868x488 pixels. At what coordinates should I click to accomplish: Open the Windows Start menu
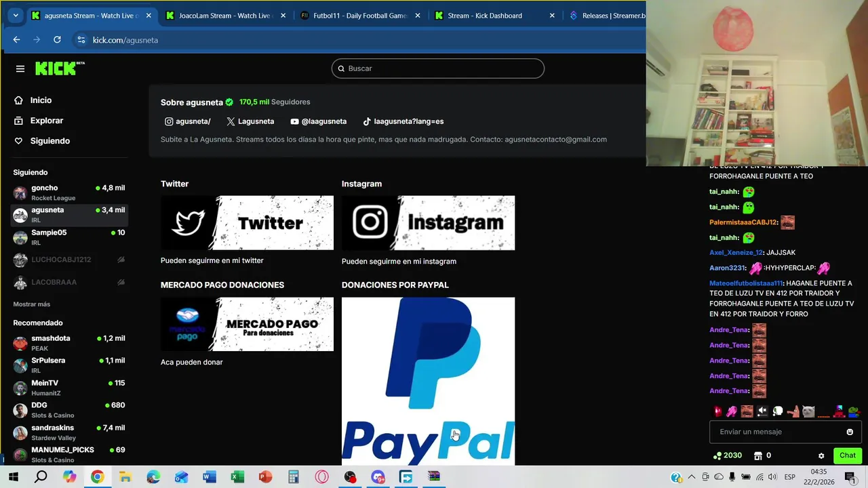click(x=13, y=477)
